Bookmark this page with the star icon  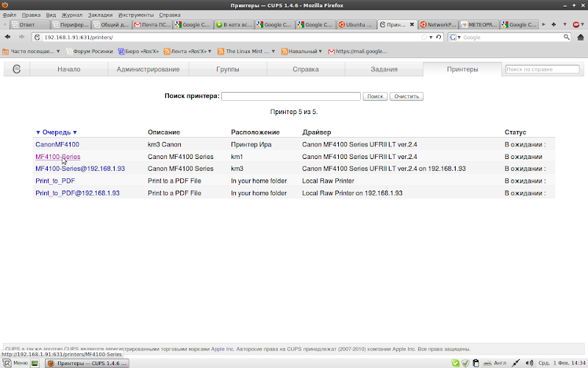coord(424,38)
